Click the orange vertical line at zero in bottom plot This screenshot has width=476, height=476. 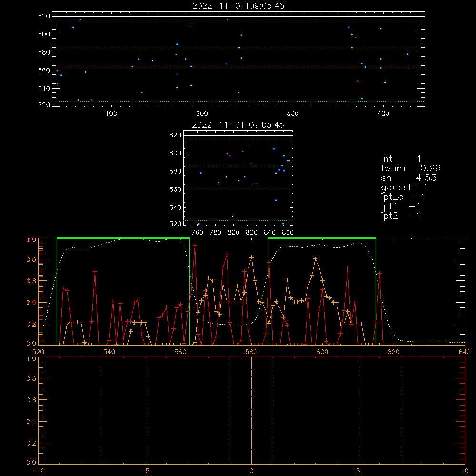(251, 410)
